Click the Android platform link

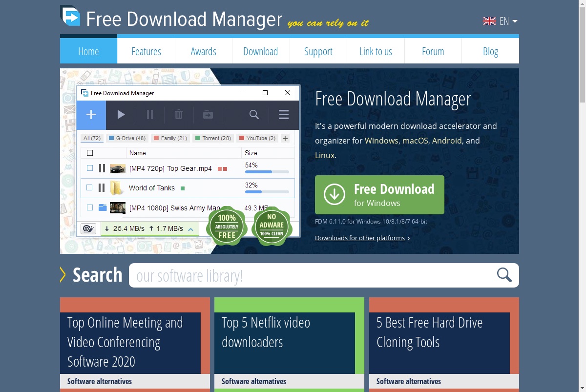(x=447, y=141)
